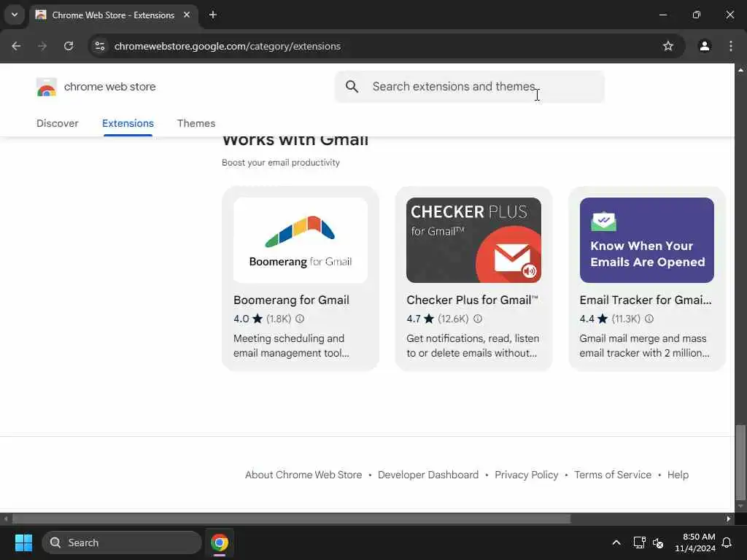Click the forward navigation arrow

tap(42, 46)
